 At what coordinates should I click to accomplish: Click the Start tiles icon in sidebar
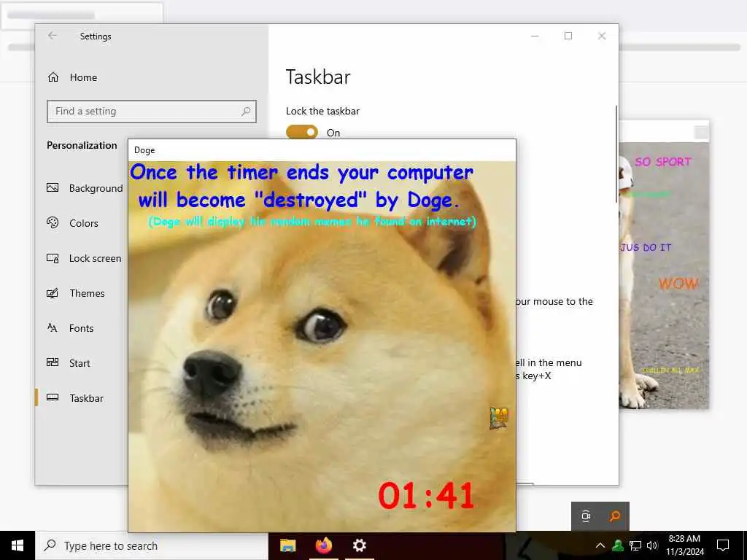[53, 362]
